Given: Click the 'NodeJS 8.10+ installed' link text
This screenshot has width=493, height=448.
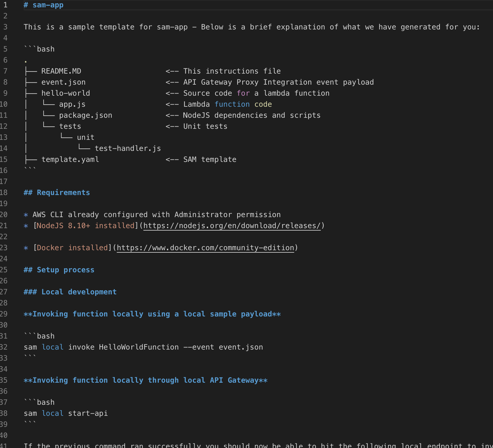Looking at the screenshot, I should [x=86, y=226].
